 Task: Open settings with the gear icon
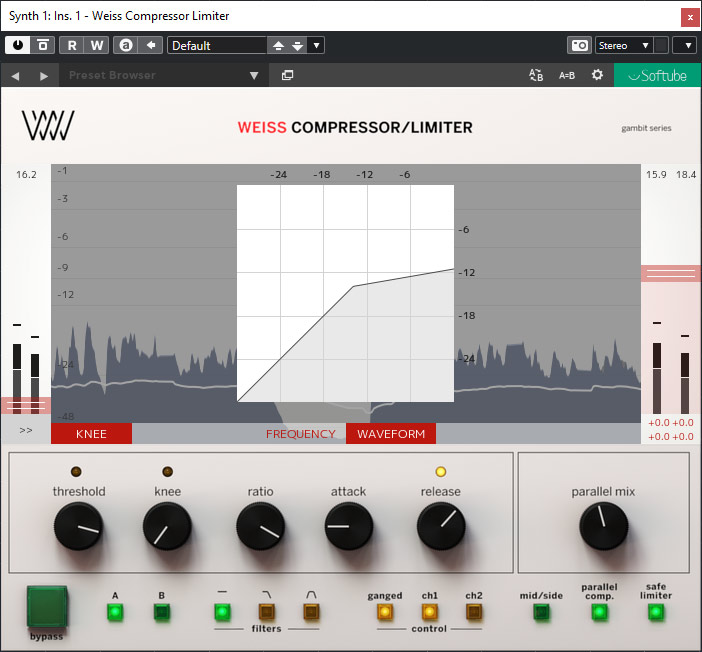click(597, 75)
